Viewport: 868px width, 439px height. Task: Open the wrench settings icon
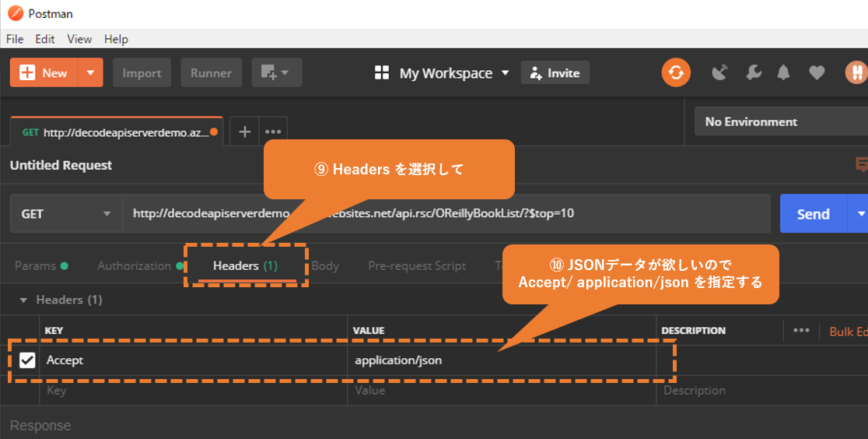(754, 72)
